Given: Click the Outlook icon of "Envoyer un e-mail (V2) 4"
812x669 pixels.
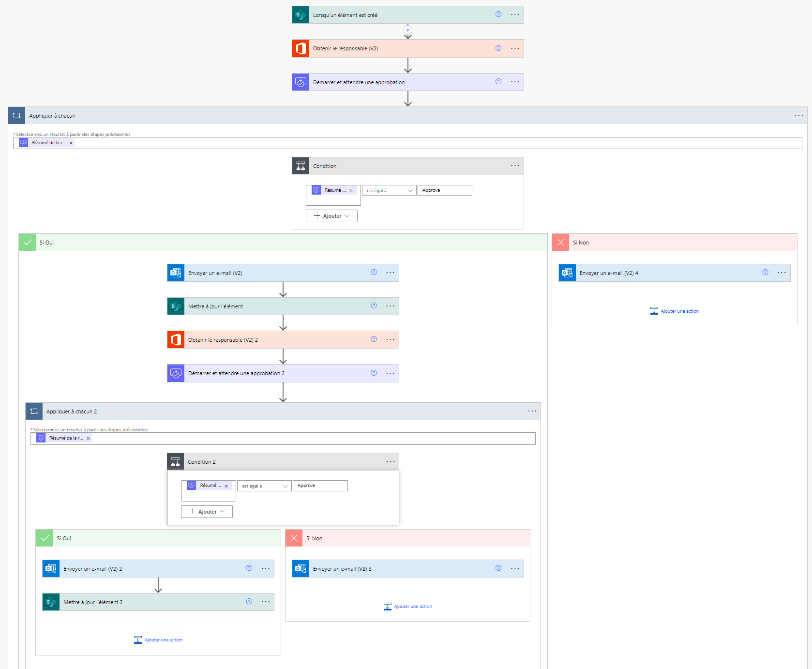Looking at the screenshot, I should (567, 273).
